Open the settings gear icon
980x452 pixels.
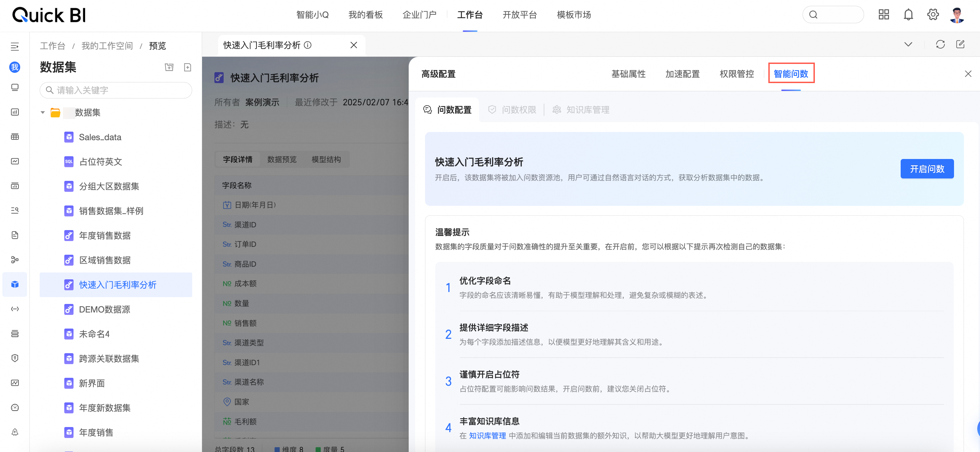click(x=932, y=15)
